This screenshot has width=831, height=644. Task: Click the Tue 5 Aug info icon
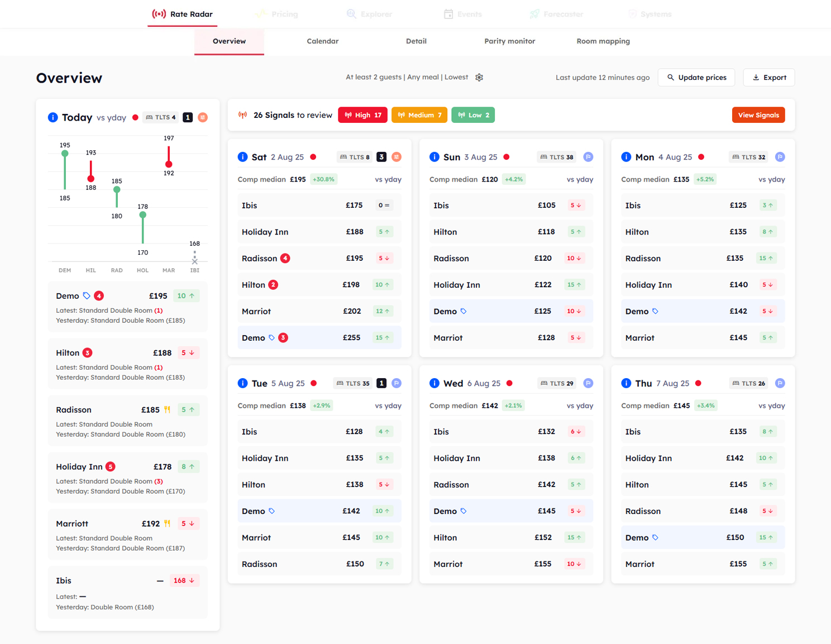[242, 383]
